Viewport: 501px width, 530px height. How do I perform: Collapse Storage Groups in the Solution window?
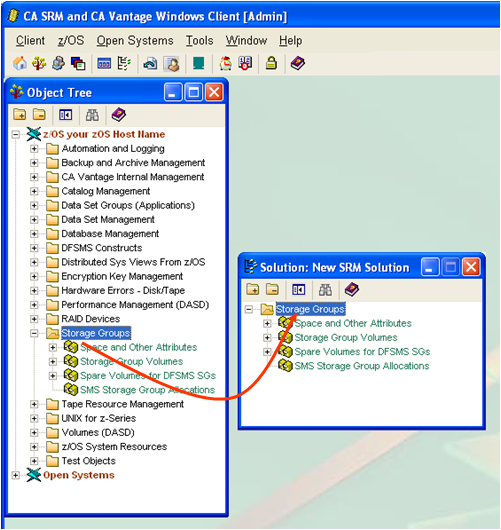tap(249, 309)
